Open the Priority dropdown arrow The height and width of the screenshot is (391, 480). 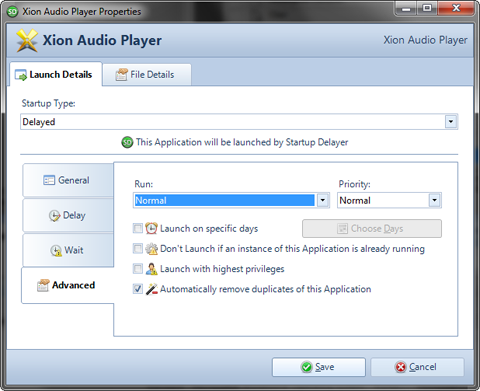434,200
